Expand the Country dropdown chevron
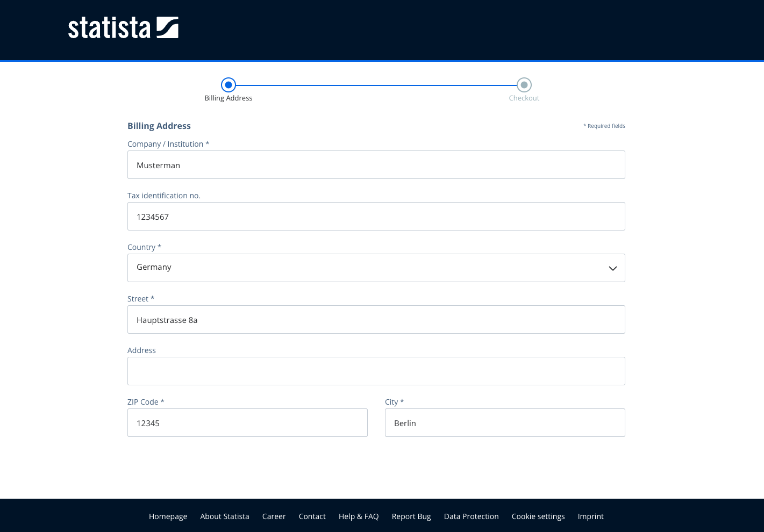Viewport: 764px width, 532px height. (x=612, y=268)
